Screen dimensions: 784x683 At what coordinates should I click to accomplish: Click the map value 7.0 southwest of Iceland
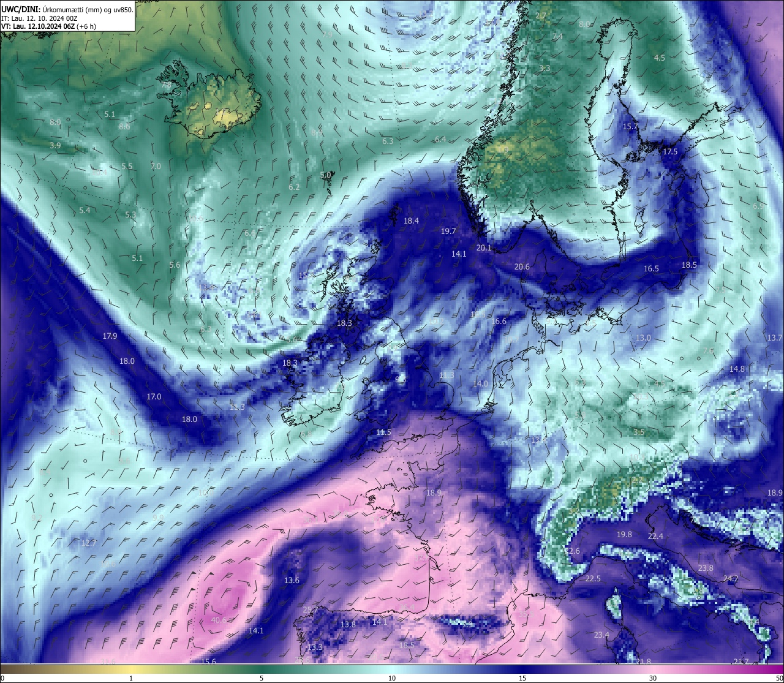[x=156, y=166]
